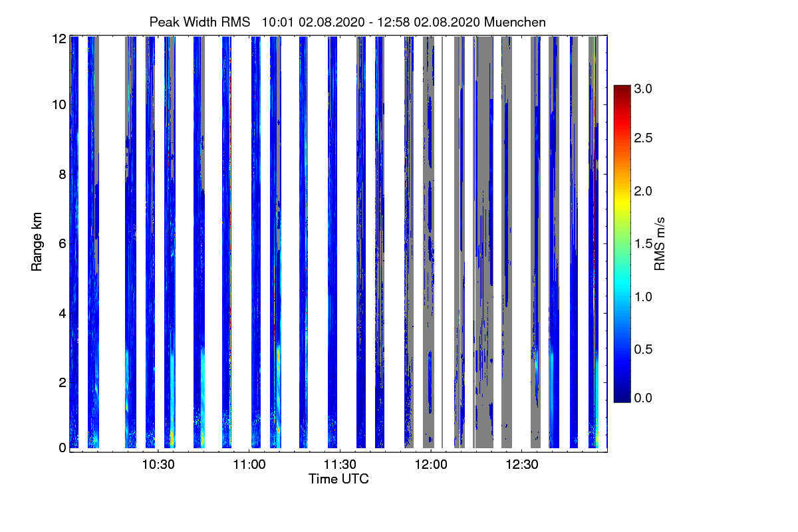This screenshot has width=798, height=532.
Task: Click the range axis label 8
Action: click(63, 174)
